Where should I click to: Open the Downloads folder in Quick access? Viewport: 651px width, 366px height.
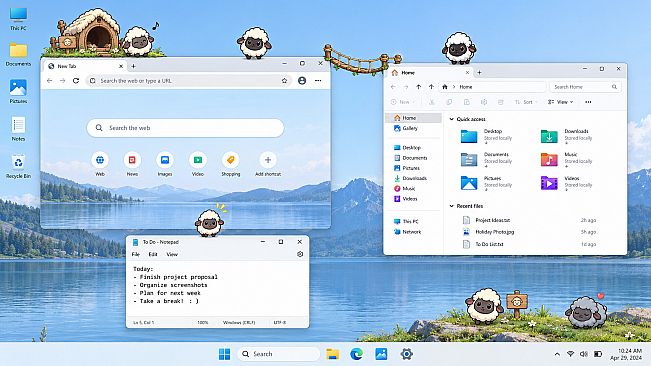click(x=567, y=136)
